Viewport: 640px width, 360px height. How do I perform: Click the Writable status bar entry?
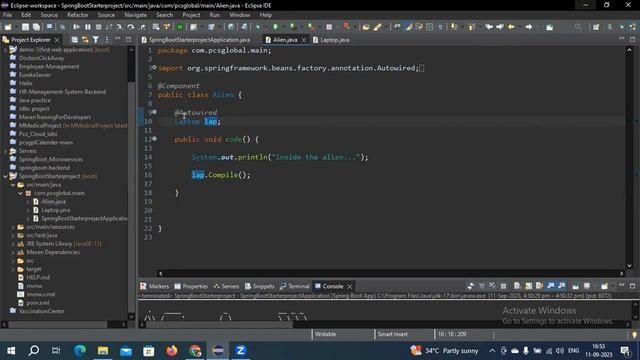(x=325, y=334)
